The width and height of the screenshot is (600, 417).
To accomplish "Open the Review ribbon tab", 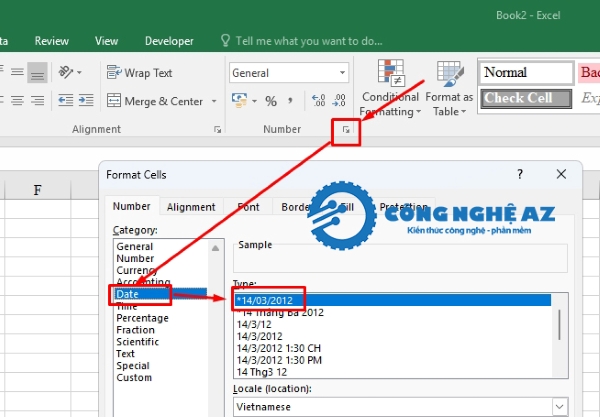I will click(52, 41).
